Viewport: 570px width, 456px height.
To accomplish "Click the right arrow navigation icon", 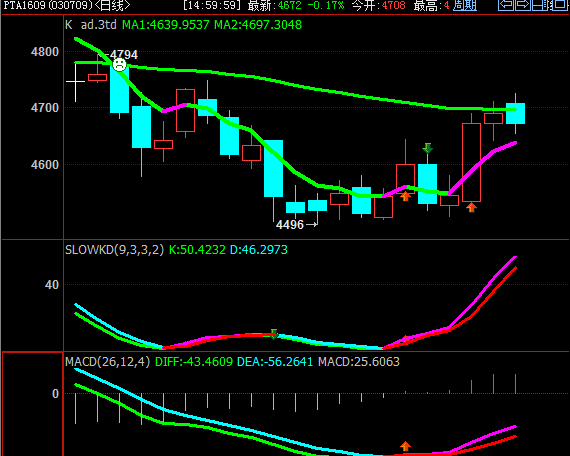I will click(x=522, y=5).
